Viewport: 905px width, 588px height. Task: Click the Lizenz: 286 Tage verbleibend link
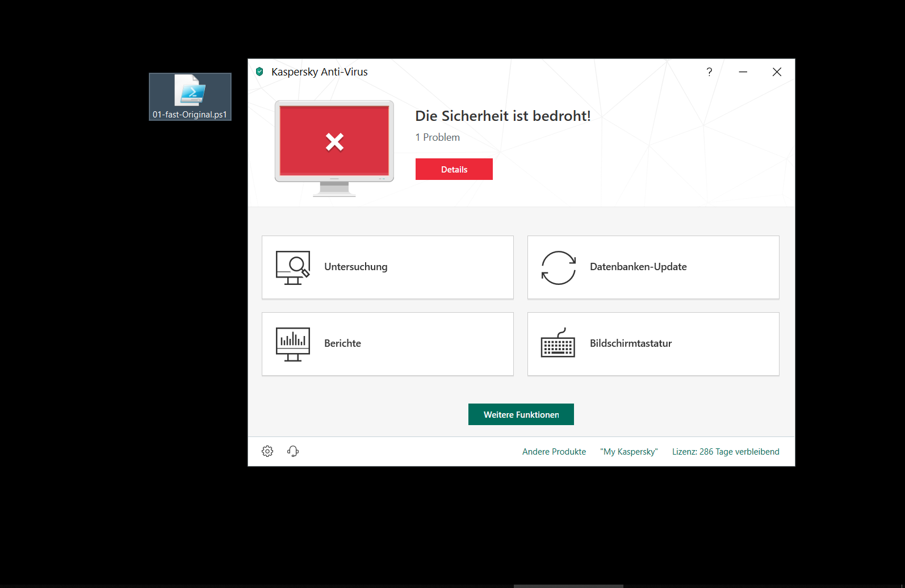click(x=726, y=452)
